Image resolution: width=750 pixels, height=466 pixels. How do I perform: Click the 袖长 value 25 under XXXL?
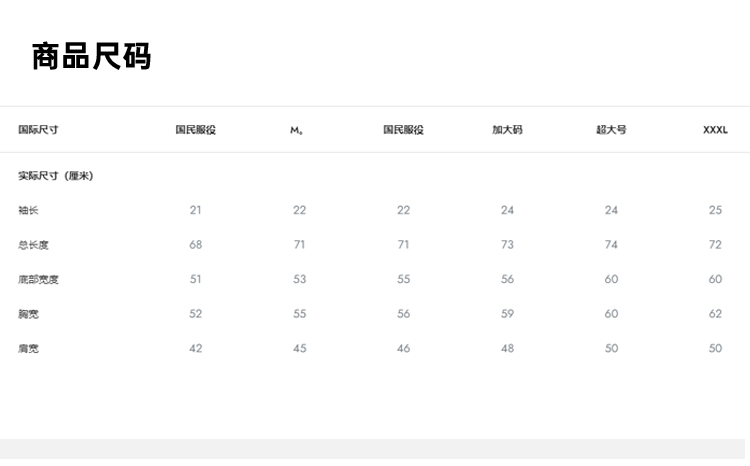pos(715,210)
